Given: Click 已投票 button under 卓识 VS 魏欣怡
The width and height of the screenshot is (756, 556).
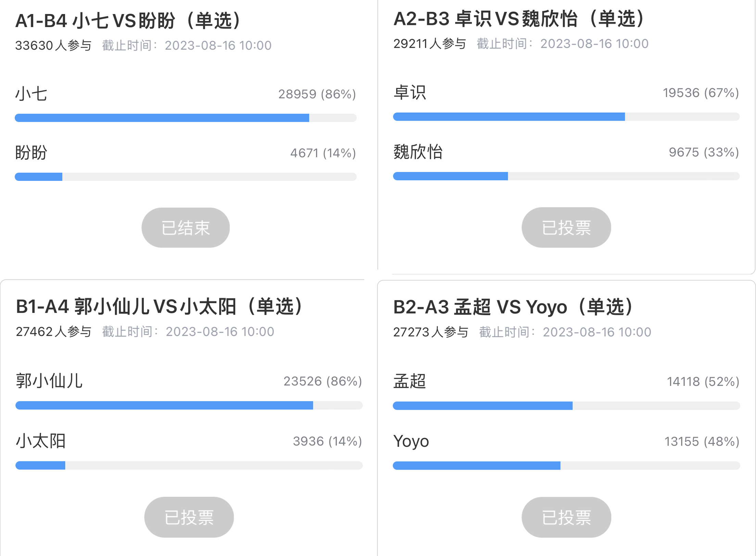Looking at the screenshot, I should [566, 227].
